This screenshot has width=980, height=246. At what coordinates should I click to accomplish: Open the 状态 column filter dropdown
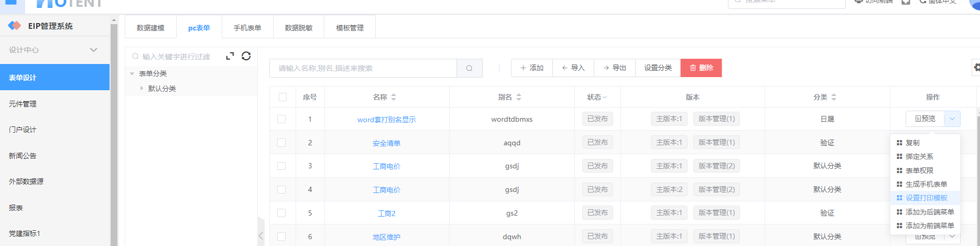click(x=597, y=97)
